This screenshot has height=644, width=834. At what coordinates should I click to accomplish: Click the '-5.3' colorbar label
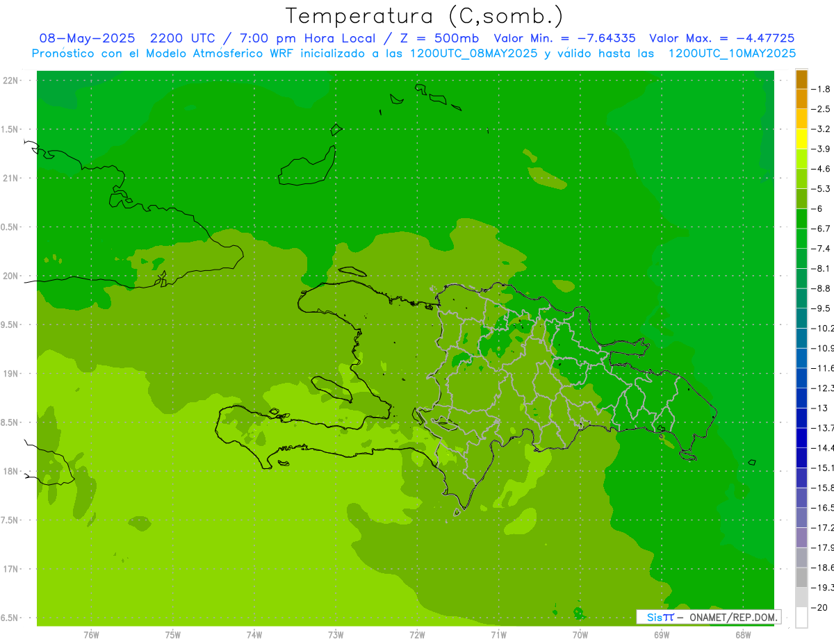coord(821,188)
